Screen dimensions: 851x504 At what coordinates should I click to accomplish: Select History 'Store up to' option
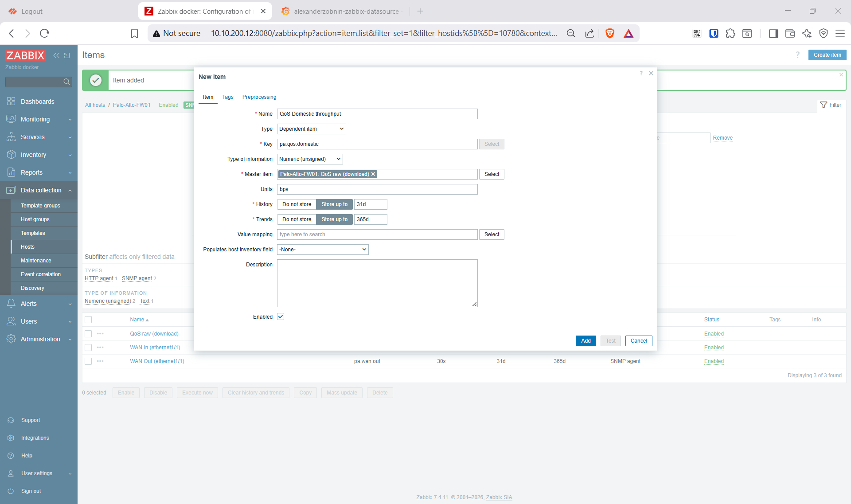coord(335,204)
